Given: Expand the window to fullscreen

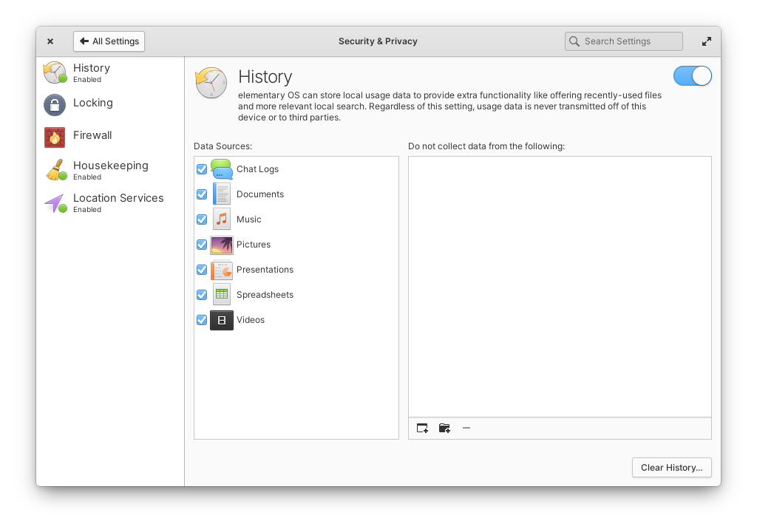Looking at the screenshot, I should click(706, 41).
